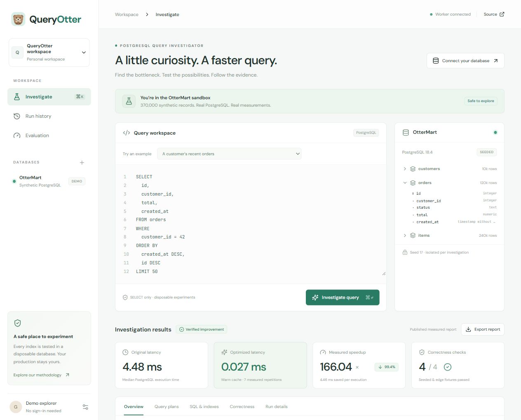This screenshot has width=521, height=420.
Task: Click the SELECT only shield icon
Action: [125, 297]
